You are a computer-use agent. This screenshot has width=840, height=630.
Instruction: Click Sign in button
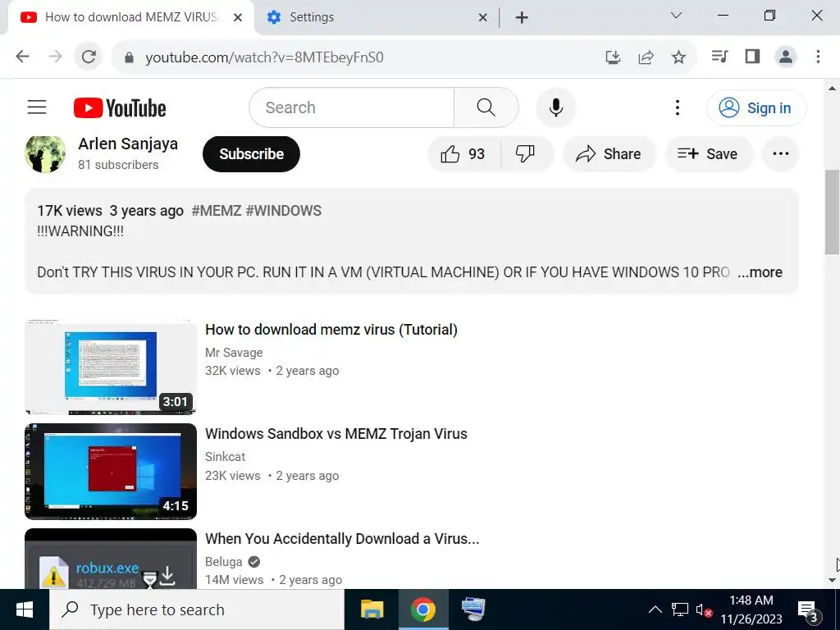(x=756, y=107)
